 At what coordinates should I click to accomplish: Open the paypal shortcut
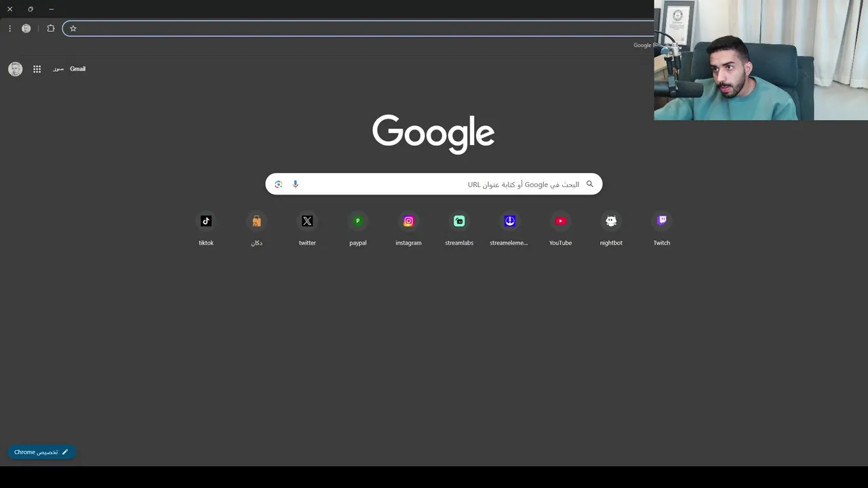point(358,229)
